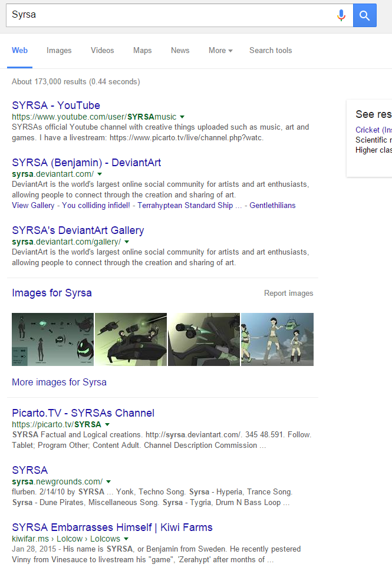Image resolution: width=392 pixels, height=574 pixels.
Task: Switch to the News tab
Action: pyautogui.click(x=180, y=51)
